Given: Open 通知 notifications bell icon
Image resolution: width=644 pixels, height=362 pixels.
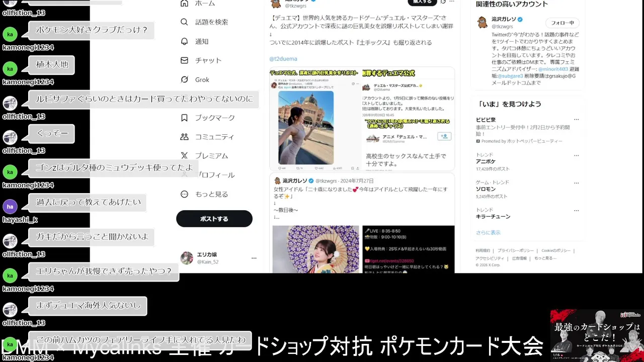Looking at the screenshot, I should point(184,41).
